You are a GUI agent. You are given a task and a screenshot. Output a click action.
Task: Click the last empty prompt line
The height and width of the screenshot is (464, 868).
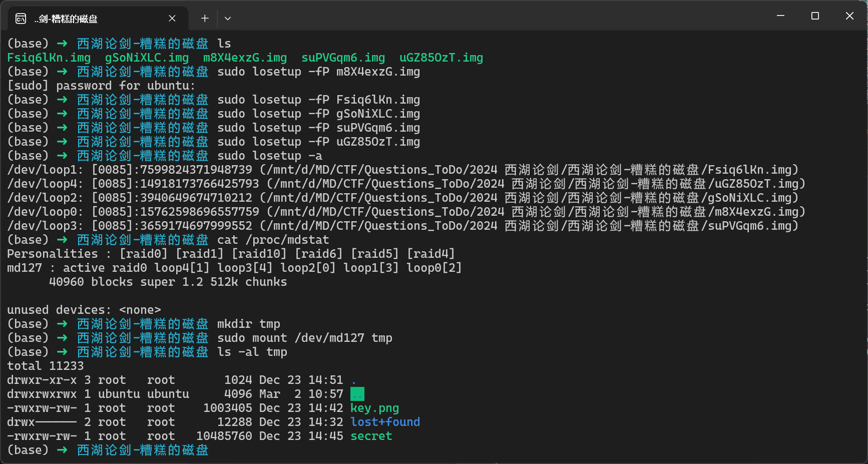point(108,450)
